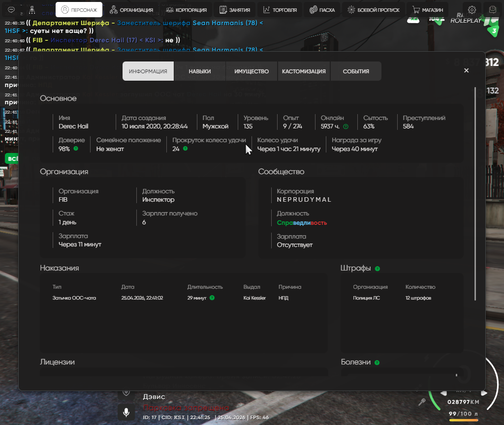Open the Занятия menu

[x=235, y=10]
